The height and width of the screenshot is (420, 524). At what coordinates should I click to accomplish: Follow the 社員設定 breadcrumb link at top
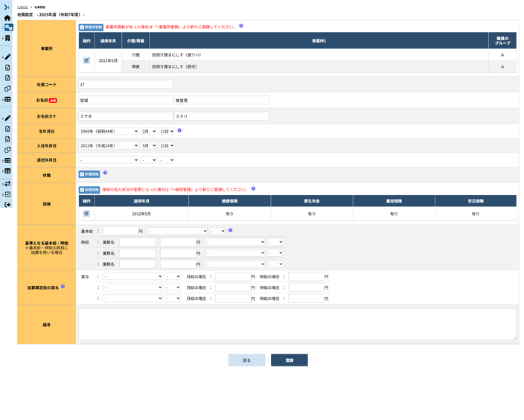click(x=23, y=7)
